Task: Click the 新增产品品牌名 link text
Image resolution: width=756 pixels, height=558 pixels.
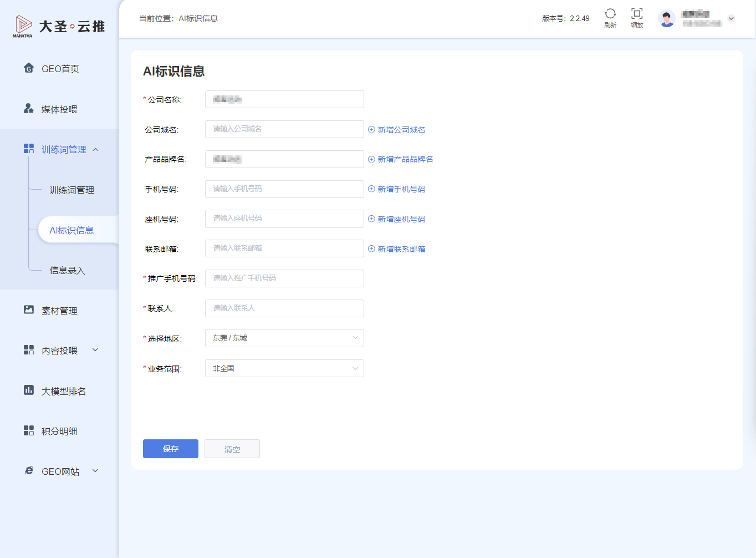Action: coord(405,159)
